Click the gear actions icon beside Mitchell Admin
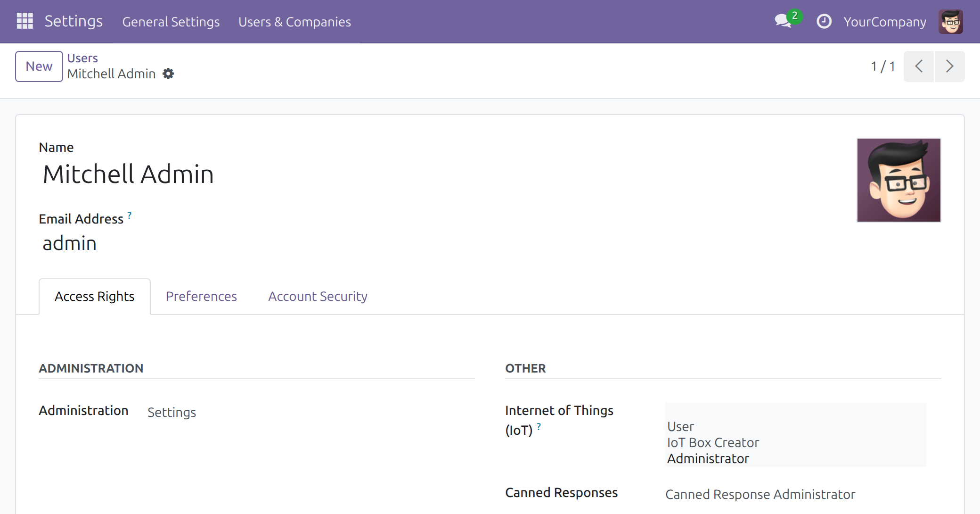Viewport: 980px width, 514px height. pyautogui.click(x=168, y=74)
